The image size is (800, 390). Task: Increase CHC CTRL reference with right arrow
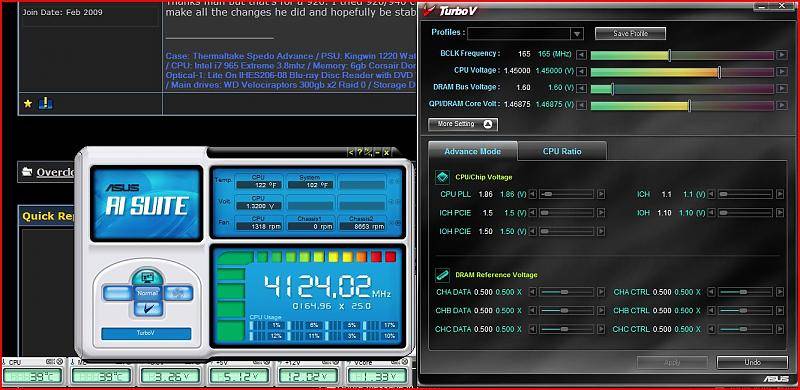[x=780, y=329]
